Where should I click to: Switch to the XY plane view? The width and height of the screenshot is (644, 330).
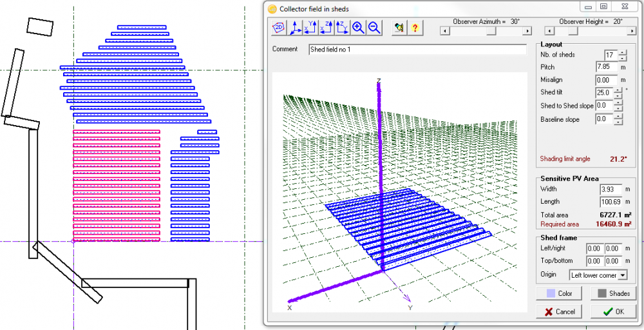click(x=311, y=28)
